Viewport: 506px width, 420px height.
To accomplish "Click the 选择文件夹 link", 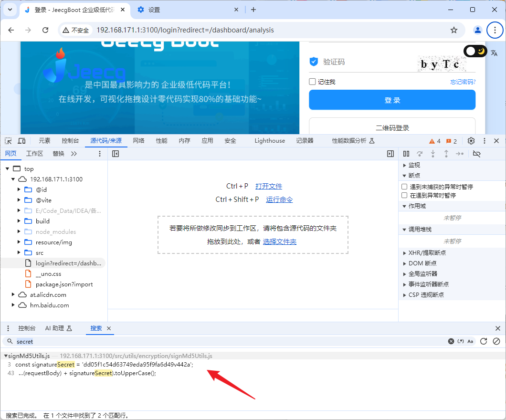I will [280, 241].
